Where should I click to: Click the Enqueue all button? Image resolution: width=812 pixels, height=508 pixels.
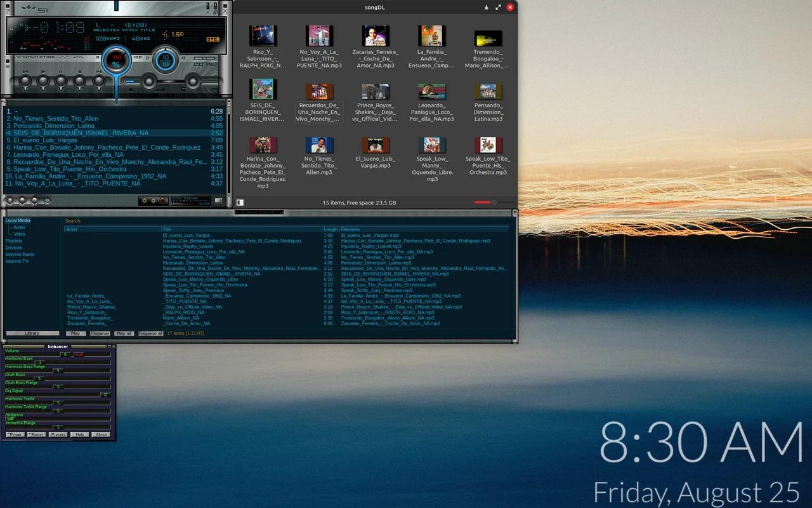coord(150,333)
